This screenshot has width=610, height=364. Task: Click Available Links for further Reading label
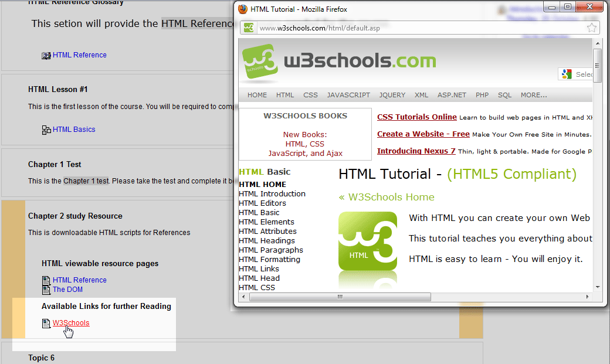pos(106,306)
